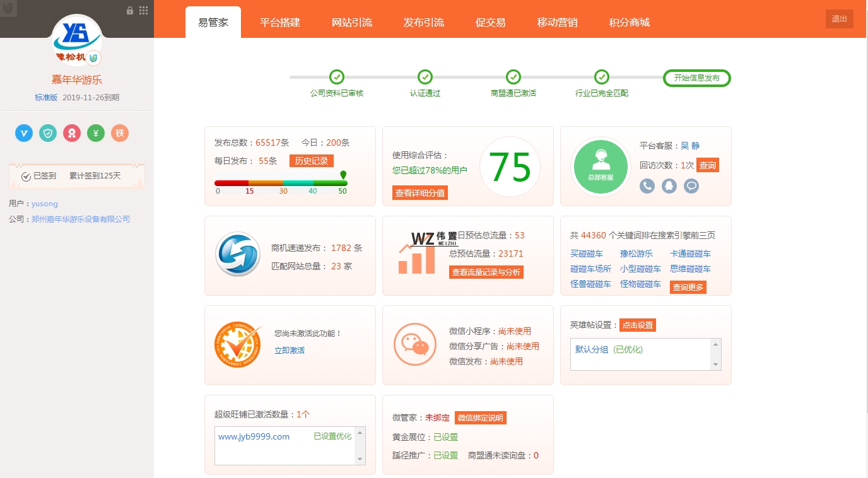Click the daily publish progress bar marker

[x=343, y=175]
